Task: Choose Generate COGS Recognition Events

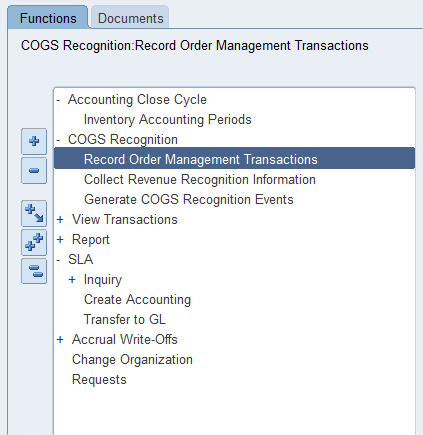Action: (x=189, y=200)
